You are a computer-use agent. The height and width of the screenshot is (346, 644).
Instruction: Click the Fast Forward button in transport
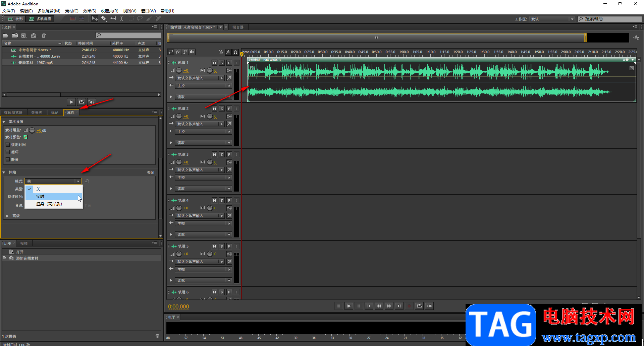pos(389,306)
